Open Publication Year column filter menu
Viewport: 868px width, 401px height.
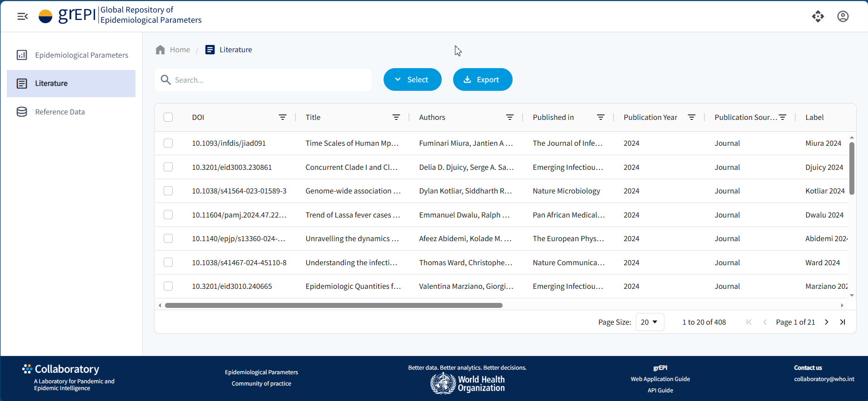point(691,117)
